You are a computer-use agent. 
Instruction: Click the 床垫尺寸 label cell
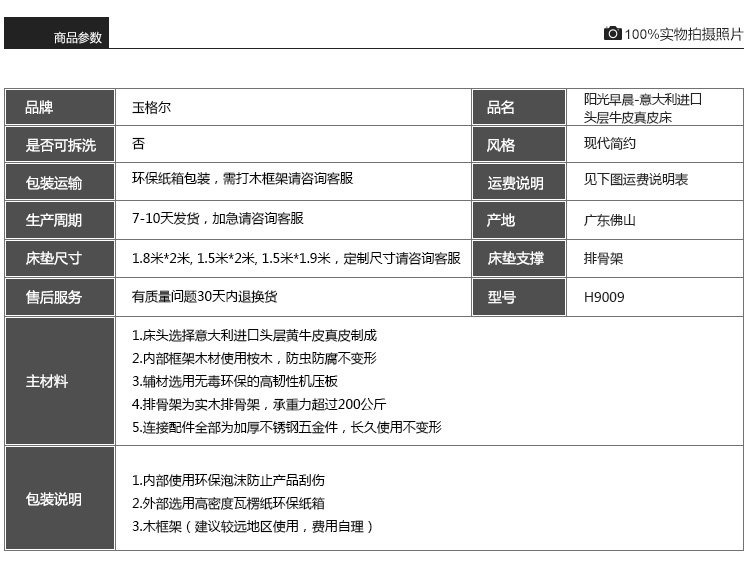pos(60,258)
